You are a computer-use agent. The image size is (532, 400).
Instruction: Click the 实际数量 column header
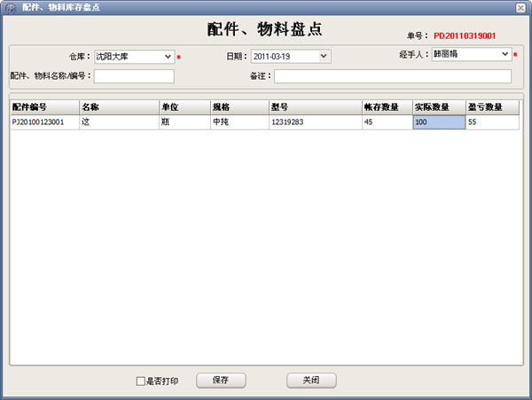point(439,107)
